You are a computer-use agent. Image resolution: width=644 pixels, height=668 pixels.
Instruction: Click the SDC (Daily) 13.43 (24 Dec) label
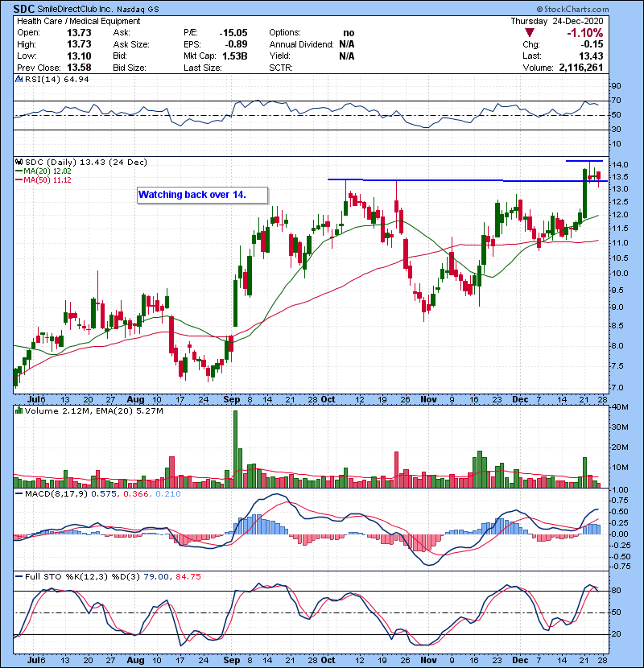pos(86,163)
